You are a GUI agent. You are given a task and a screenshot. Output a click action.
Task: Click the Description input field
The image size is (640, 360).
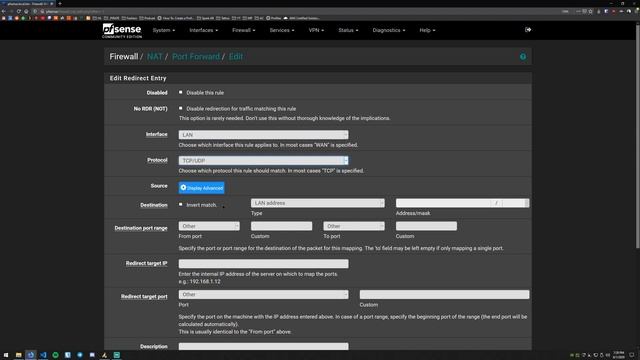(263, 346)
